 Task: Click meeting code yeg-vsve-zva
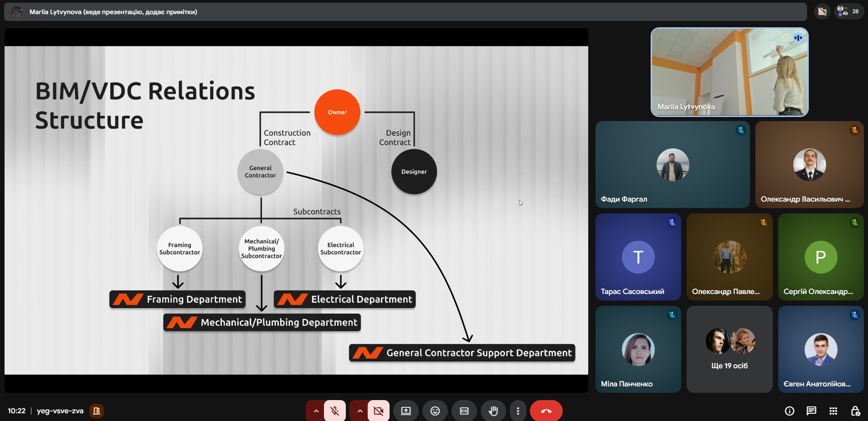click(60, 411)
